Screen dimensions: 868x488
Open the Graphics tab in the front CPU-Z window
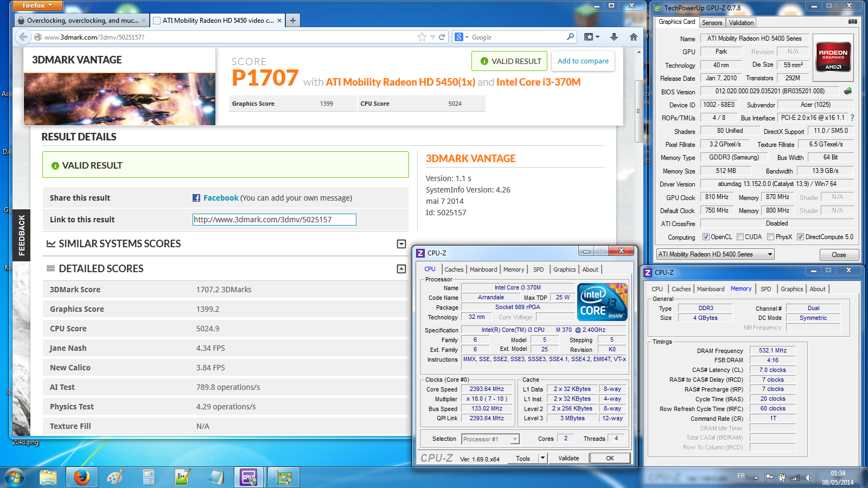[565, 269]
